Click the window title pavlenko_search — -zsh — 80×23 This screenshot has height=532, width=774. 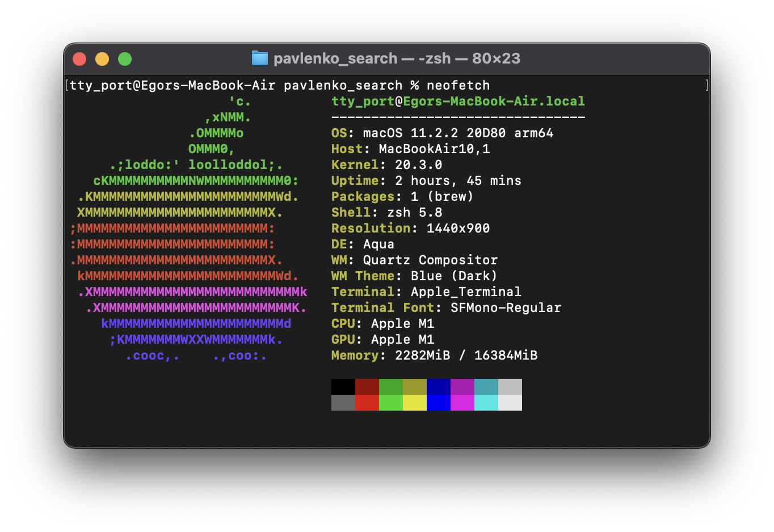[x=397, y=58]
